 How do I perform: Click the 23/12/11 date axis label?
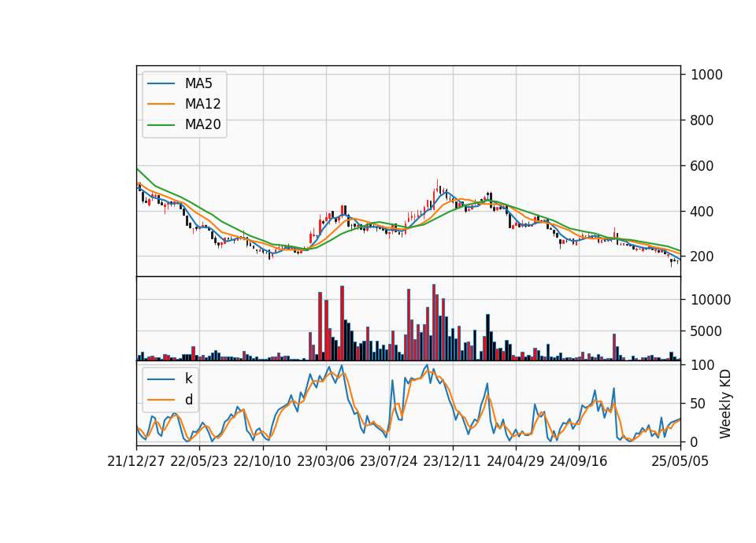pyautogui.click(x=452, y=461)
